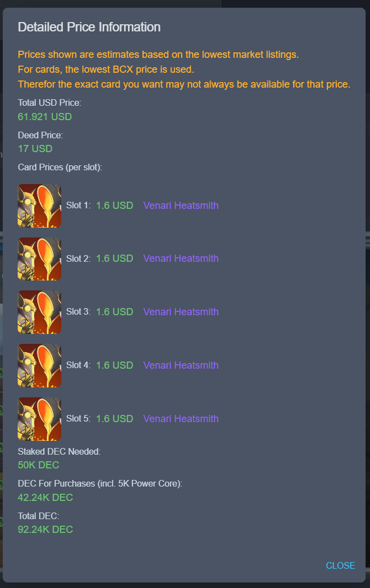Click the Slot 5 price of 1.6 USD
The width and height of the screenshot is (370, 588).
115,418
